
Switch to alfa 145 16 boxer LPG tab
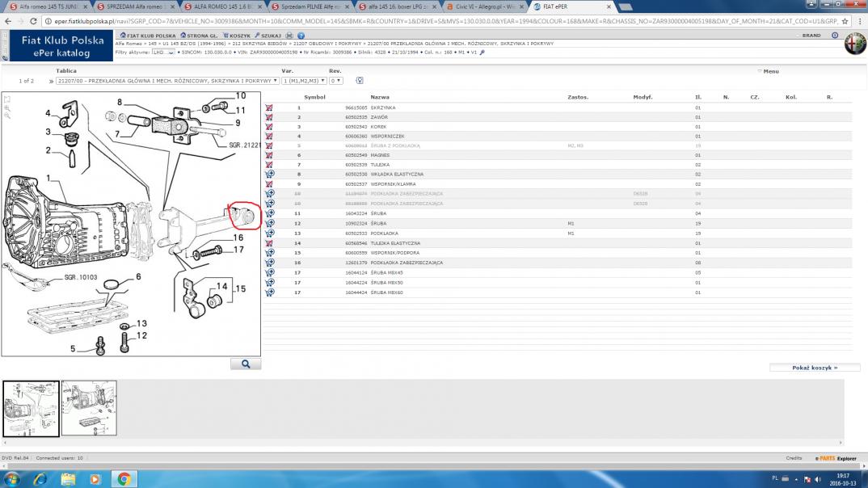tap(398, 6)
